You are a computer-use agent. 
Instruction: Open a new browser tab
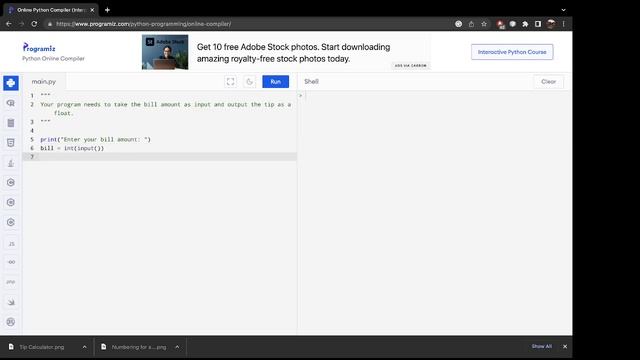point(107,10)
